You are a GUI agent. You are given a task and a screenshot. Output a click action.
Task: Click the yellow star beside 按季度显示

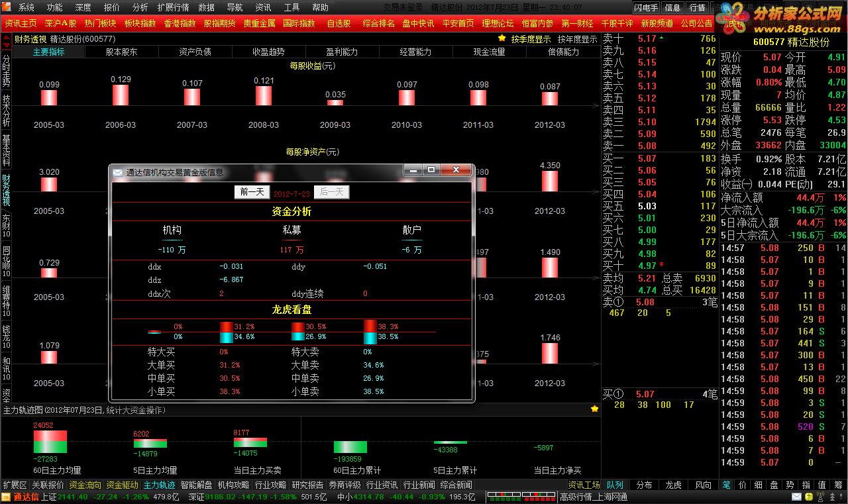click(502, 38)
